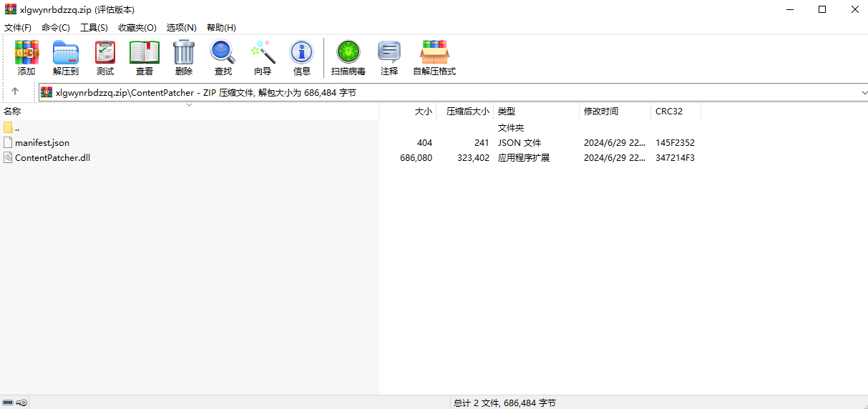Viewport: 868px width, 409px height.
Task: Sort by 压缩后大小 column header
Action: pos(464,111)
